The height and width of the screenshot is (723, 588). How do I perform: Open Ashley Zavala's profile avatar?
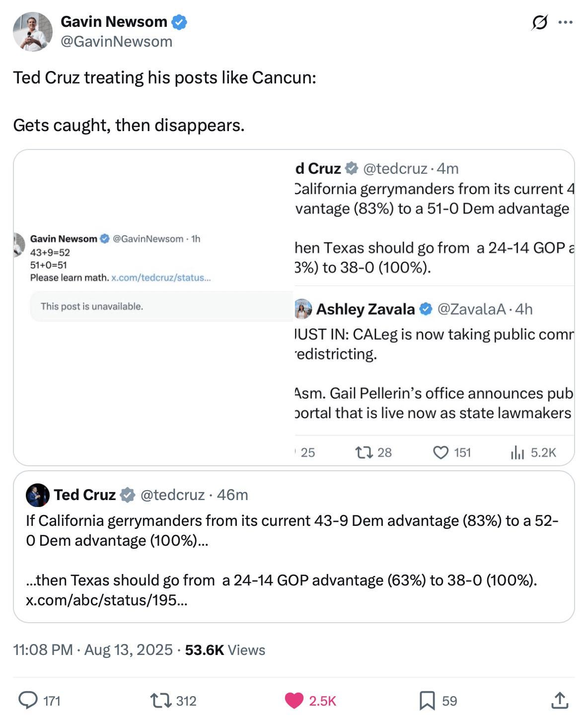(303, 309)
